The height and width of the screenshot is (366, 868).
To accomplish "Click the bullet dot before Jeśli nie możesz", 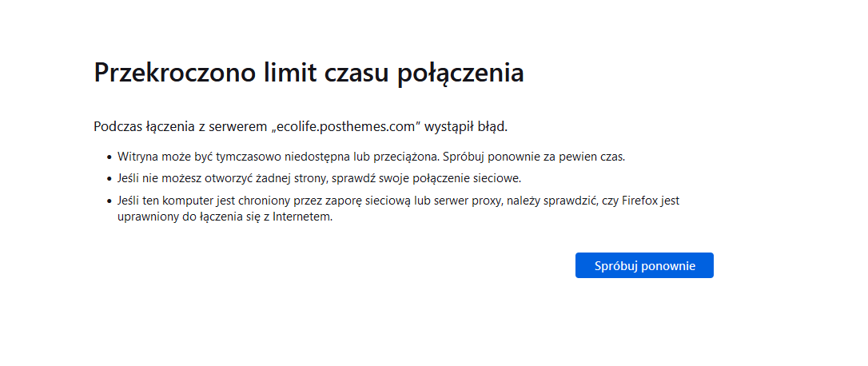I will 109,179.
